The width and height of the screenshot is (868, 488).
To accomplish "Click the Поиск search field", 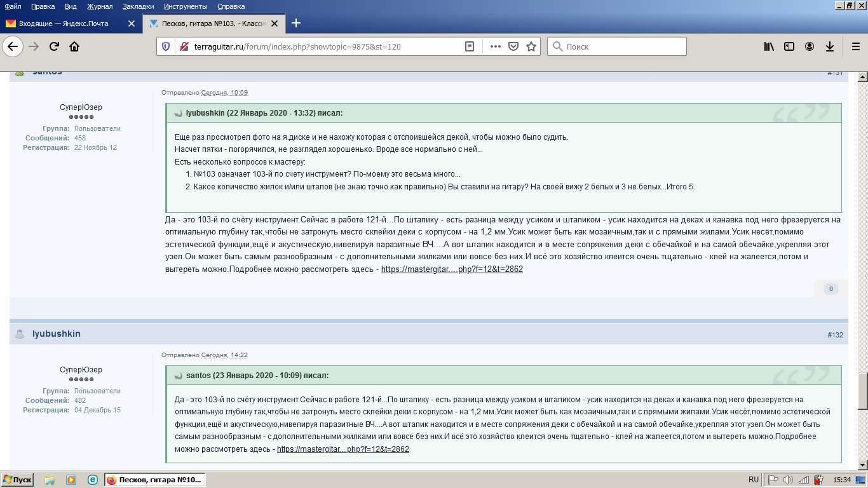I will tap(617, 46).
